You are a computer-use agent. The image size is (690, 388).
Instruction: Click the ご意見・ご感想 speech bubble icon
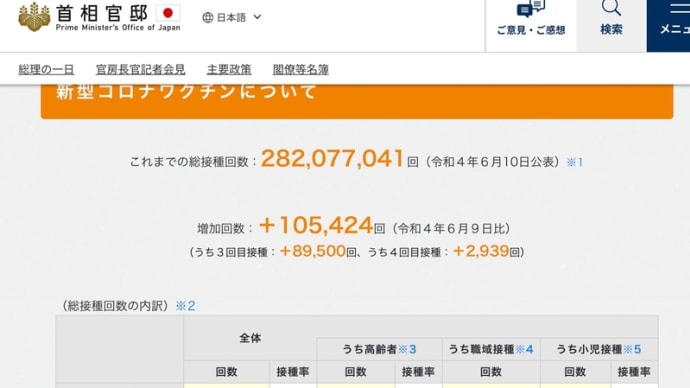pyautogui.click(x=531, y=9)
